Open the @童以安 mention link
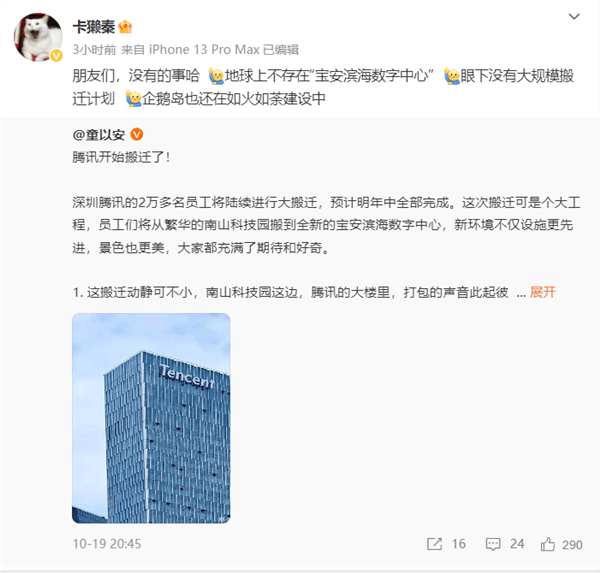600x573 pixels. [x=99, y=135]
